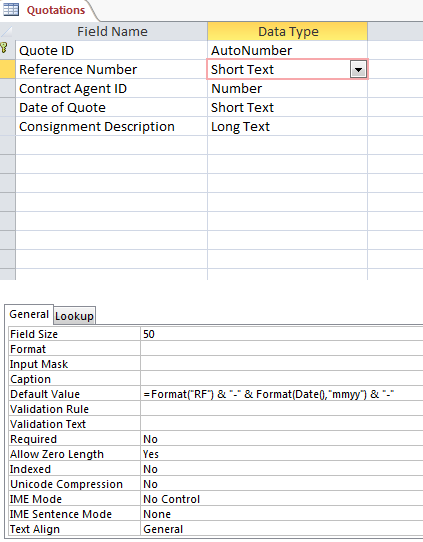Screen dimensions: 423x542
Task: Click the Data Type column header
Action: (x=288, y=31)
